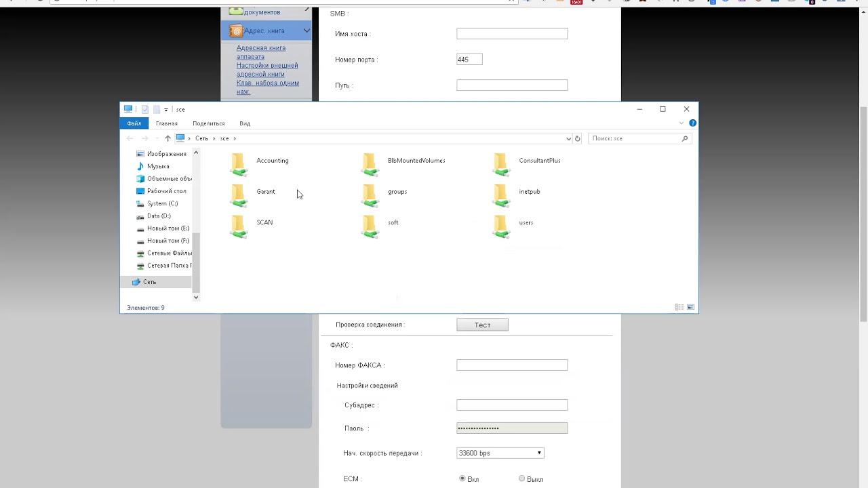Select Новый том (F:) drive

163,241
